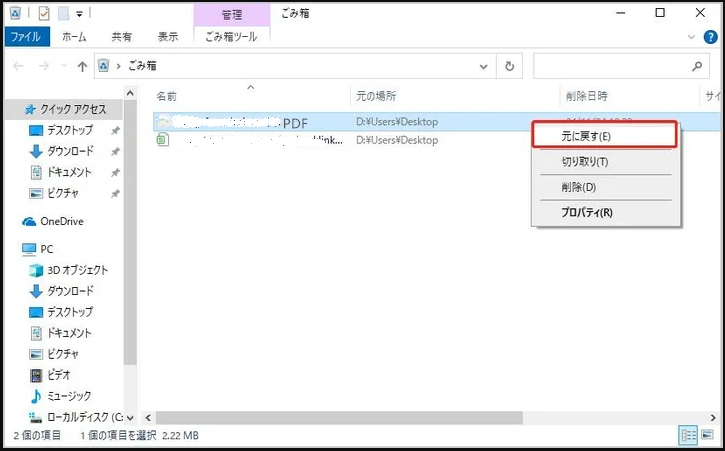The image size is (725, 451).
Task: Choose プロパティ(R) from context menu
Action: [x=606, y=212]
